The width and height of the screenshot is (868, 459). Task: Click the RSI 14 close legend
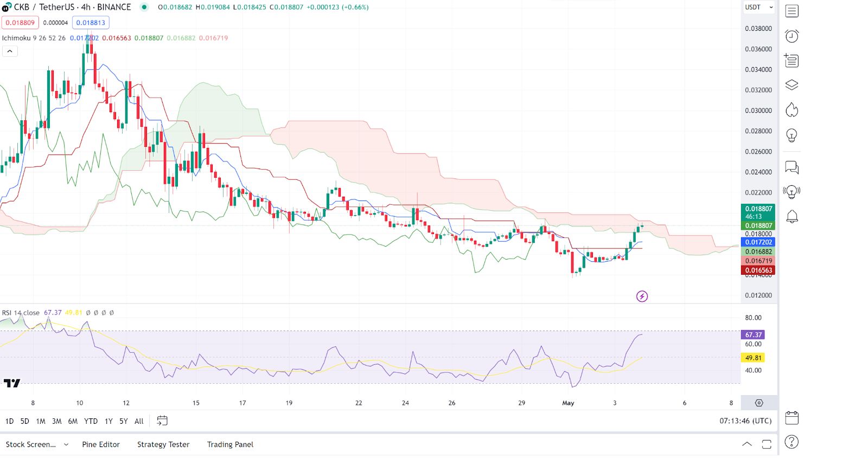tap(21, 313)
